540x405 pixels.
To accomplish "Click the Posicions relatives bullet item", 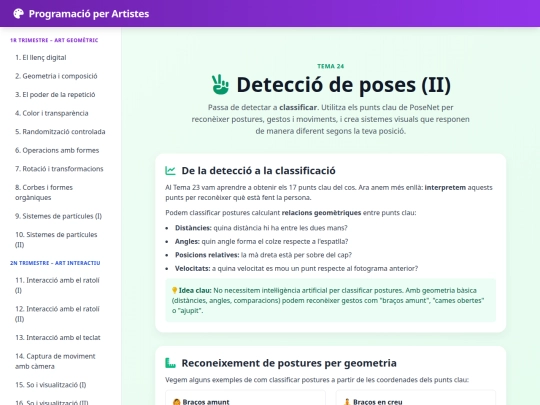I will click(263, 255).
